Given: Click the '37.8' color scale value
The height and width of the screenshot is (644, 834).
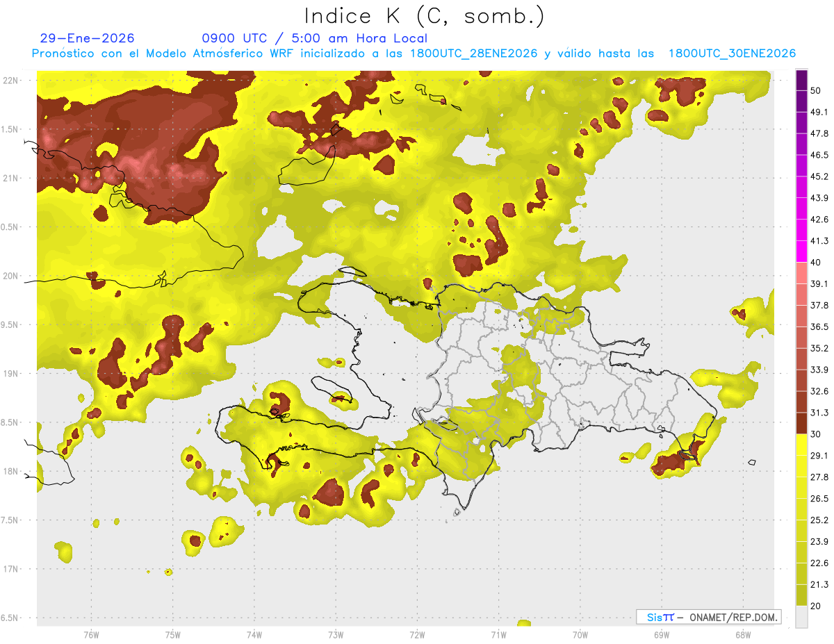Looking at the screenshot, I should pos(819,305).
